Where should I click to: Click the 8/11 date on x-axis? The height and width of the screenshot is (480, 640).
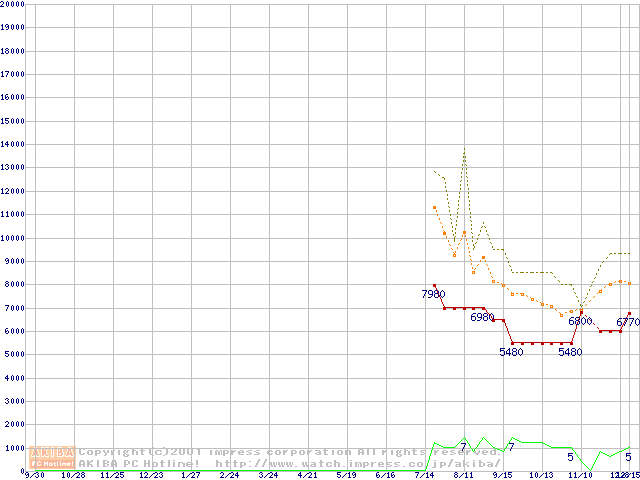[x=464, y=475]
